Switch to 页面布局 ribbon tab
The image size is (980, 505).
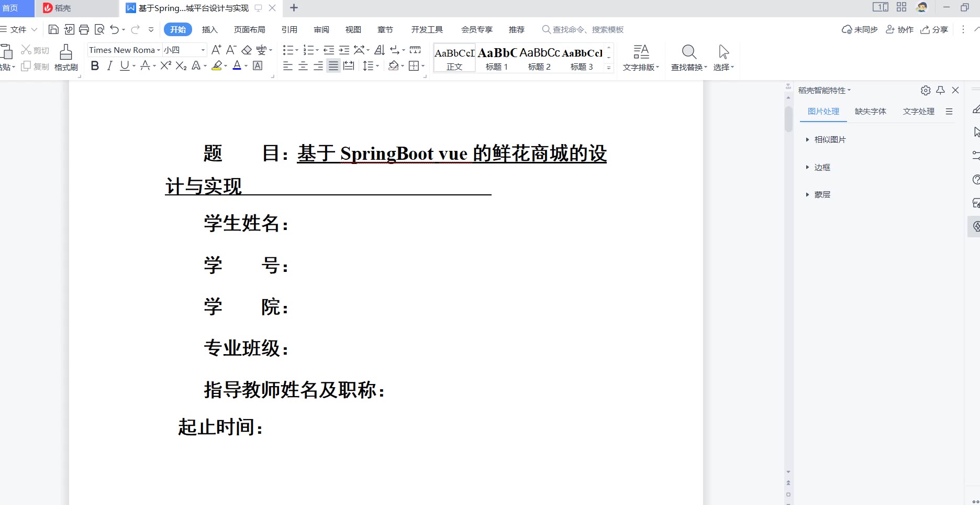(250, 29)
